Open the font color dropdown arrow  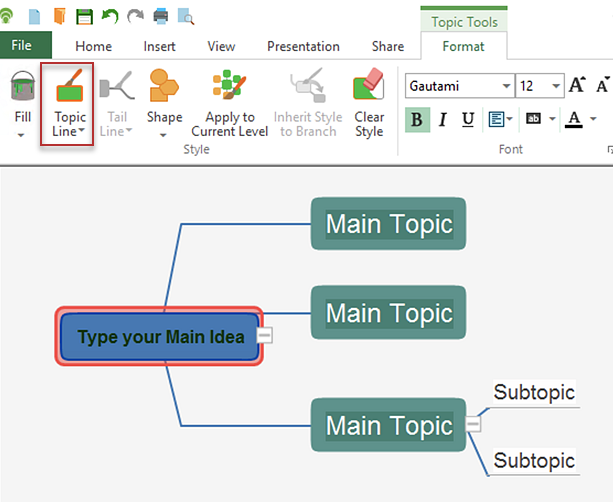coord(593,118)
